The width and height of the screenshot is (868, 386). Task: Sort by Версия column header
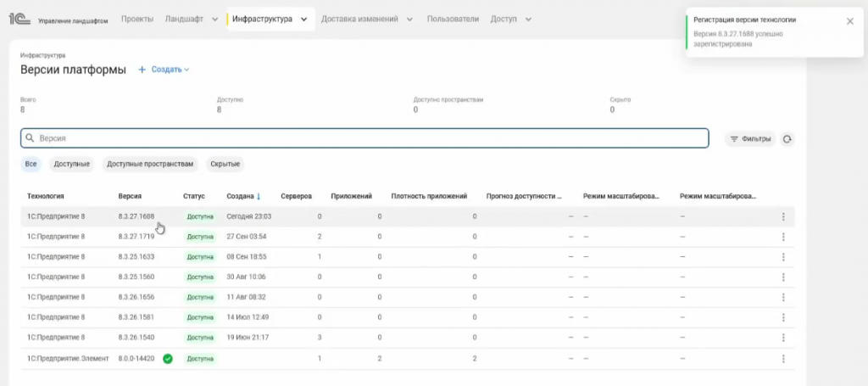[130, 196]
